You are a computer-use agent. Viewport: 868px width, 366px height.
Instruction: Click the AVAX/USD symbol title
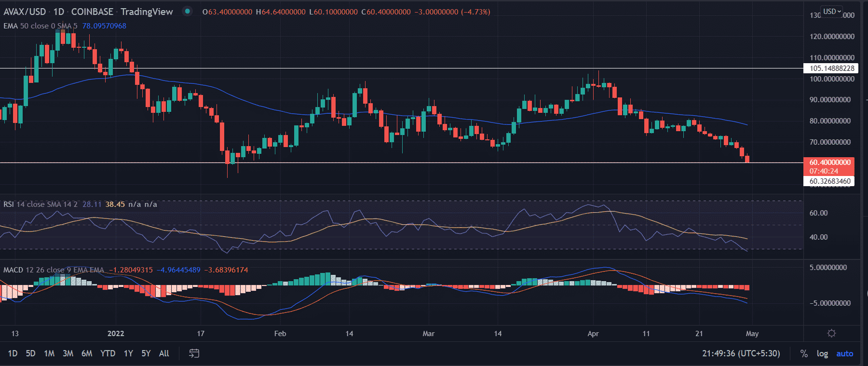(x=25, y=12)
